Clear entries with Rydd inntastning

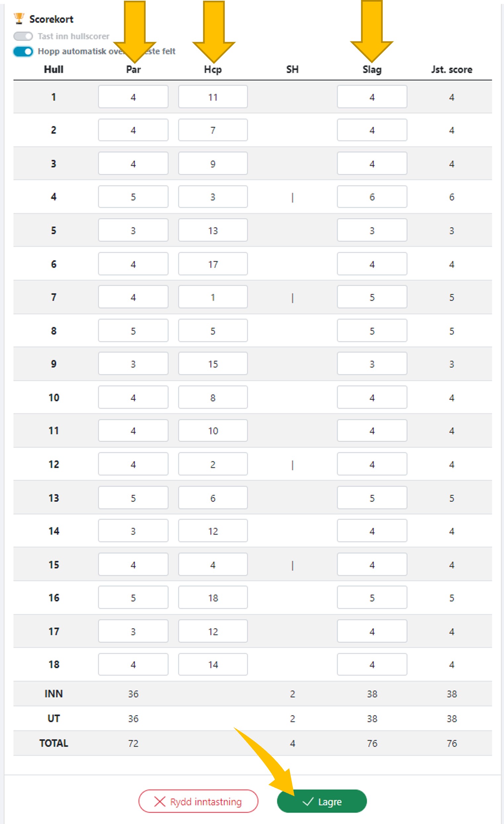[198, 801]
